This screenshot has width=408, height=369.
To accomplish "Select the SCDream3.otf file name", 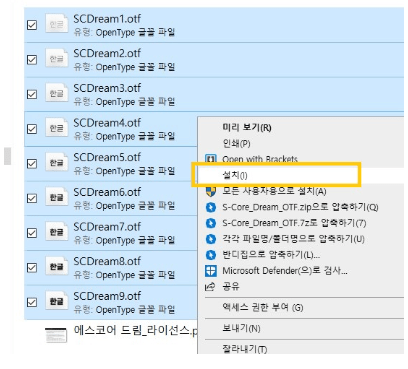I will [107, 88].
